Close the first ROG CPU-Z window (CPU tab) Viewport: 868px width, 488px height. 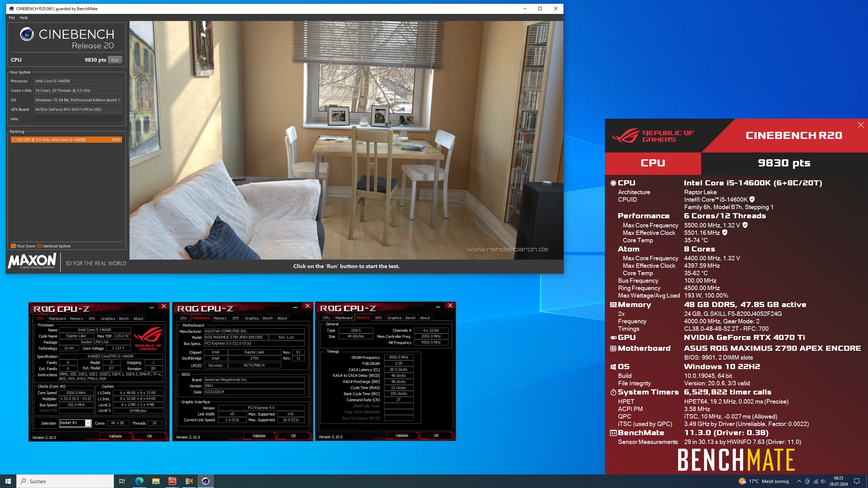click(x=164, y=306)
